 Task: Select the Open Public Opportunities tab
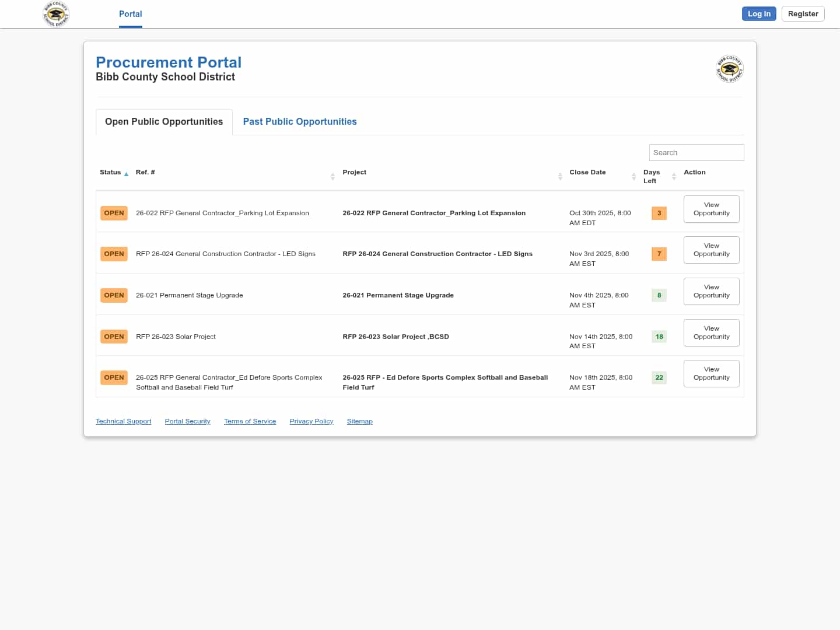[x=164, y=122]
